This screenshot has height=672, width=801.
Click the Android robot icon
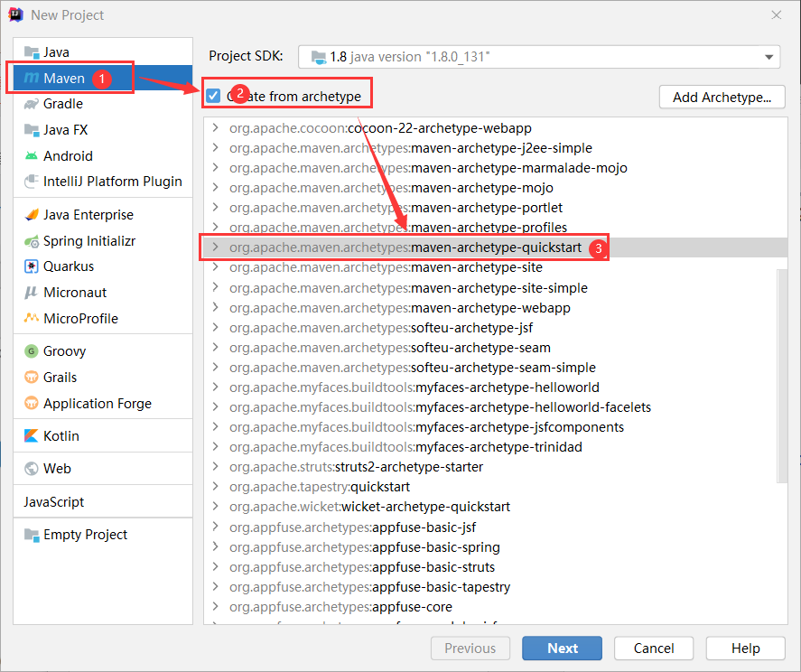tap(32, 156)
